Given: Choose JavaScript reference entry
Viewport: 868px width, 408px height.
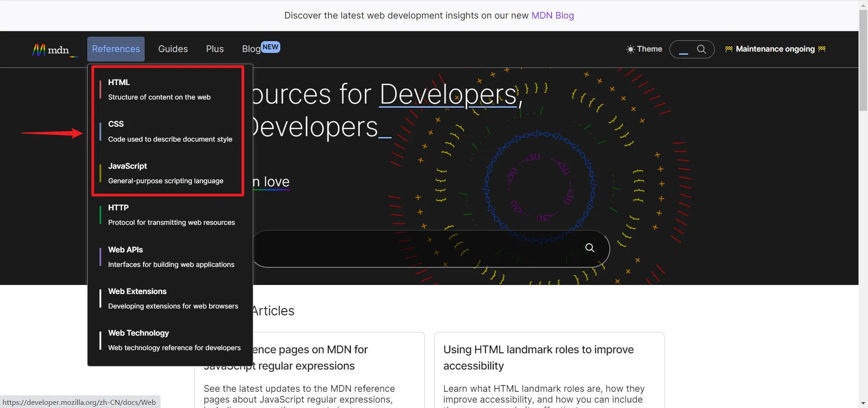Looking at the screenshot, I should click(170, 173).
